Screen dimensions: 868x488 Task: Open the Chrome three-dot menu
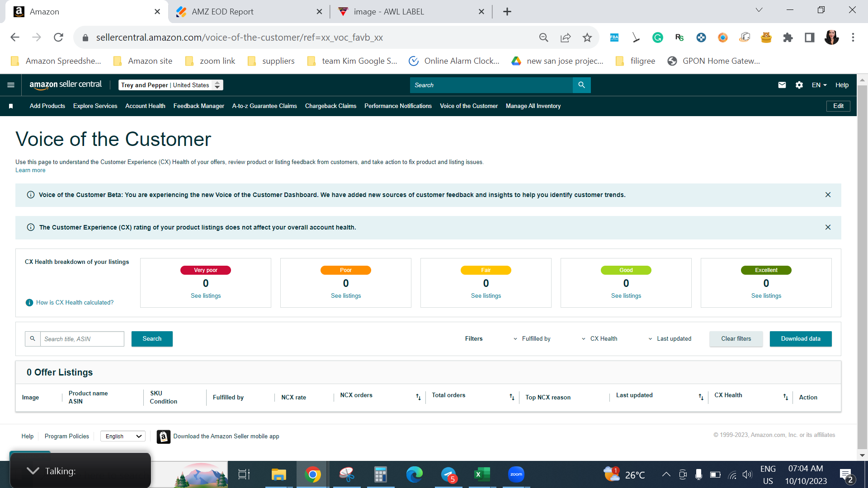[x=853, y=38]
